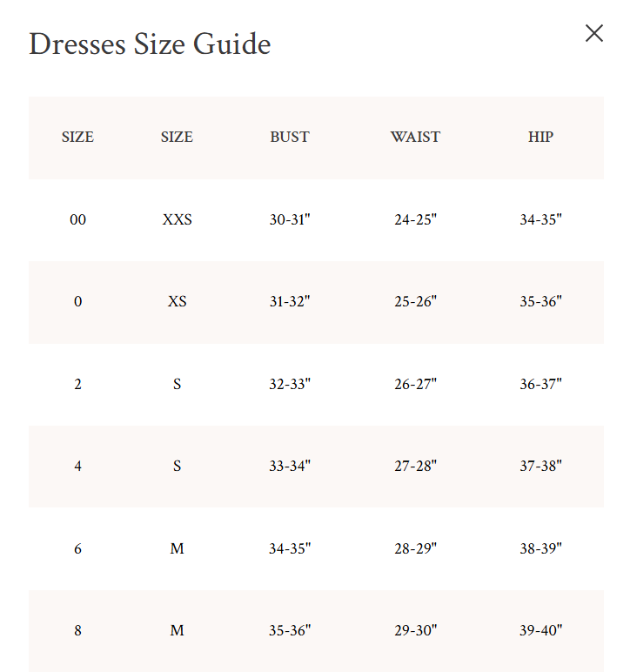630x672 pixels.
Task: Click the HIP column header
Action: (x=540, y=137)
